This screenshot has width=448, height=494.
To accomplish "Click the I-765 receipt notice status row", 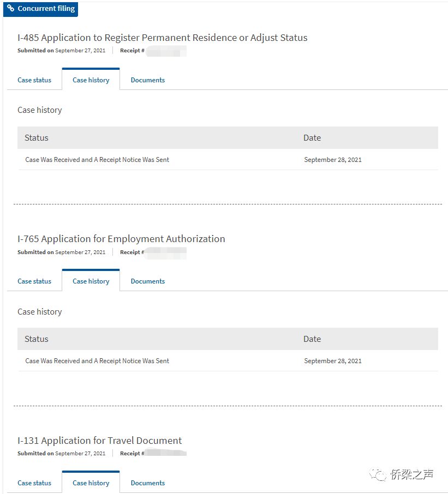I will [228, 361].
